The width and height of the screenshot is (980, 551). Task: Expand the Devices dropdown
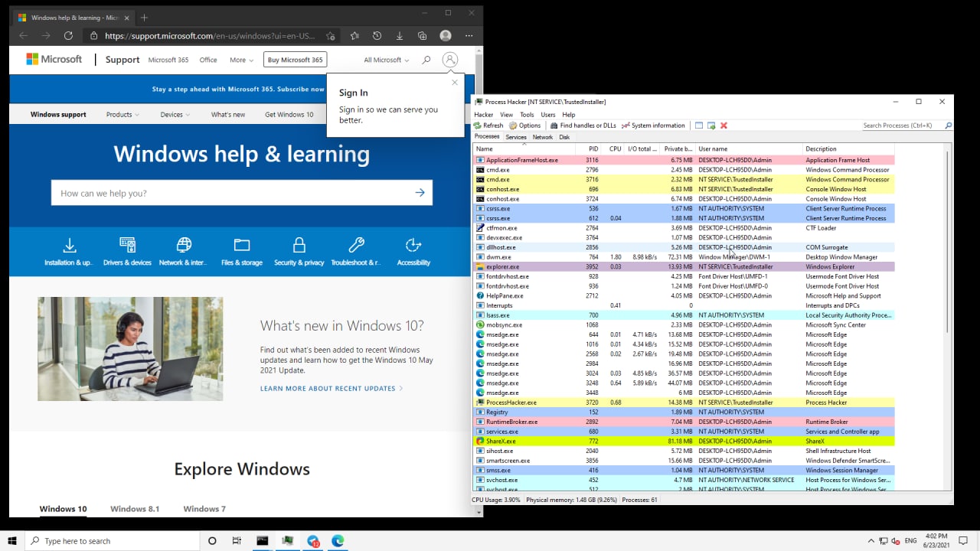[x=175, y=115]
